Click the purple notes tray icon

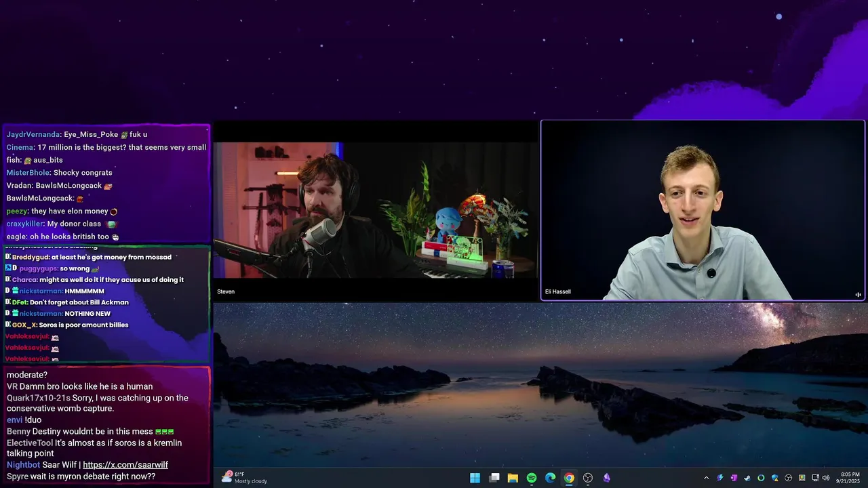pyautogui.click(x=734, y=478)
